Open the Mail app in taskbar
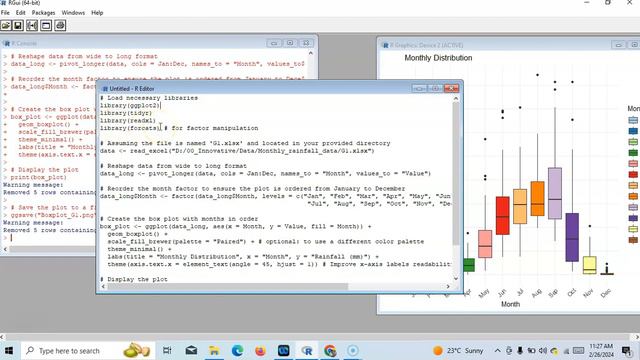640x360 pixels. point(191,351)
